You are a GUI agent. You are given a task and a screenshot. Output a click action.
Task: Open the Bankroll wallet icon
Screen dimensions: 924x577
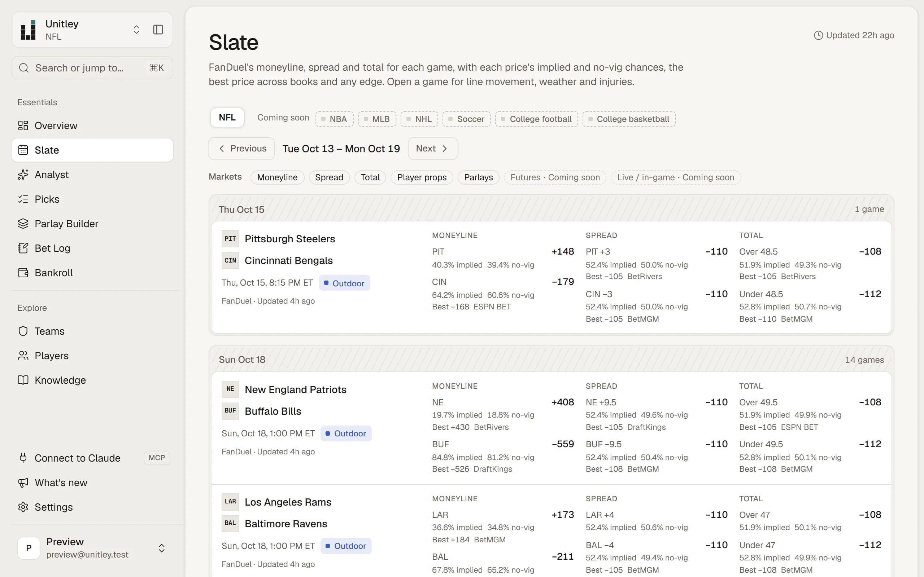[23, 273]
